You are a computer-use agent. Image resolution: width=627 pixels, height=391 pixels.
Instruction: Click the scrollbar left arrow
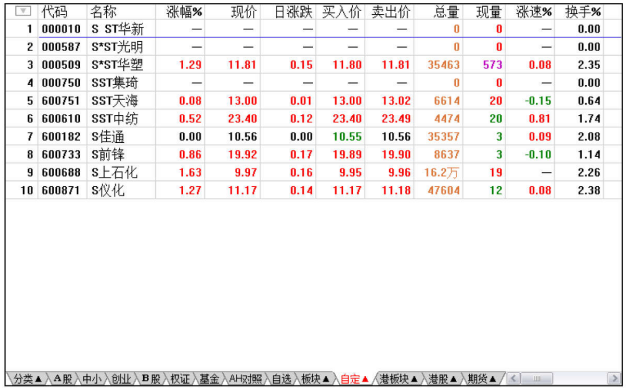514,378
